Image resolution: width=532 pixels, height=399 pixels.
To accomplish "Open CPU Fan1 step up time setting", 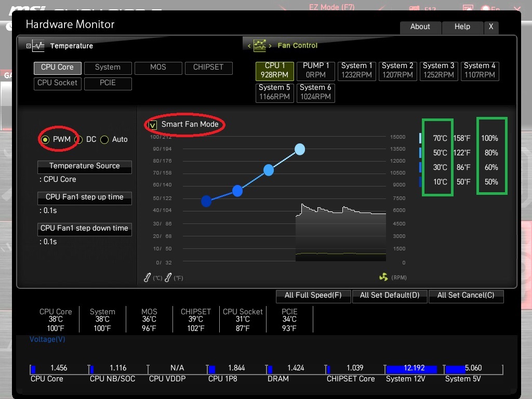I will click(x=85, y=198).
